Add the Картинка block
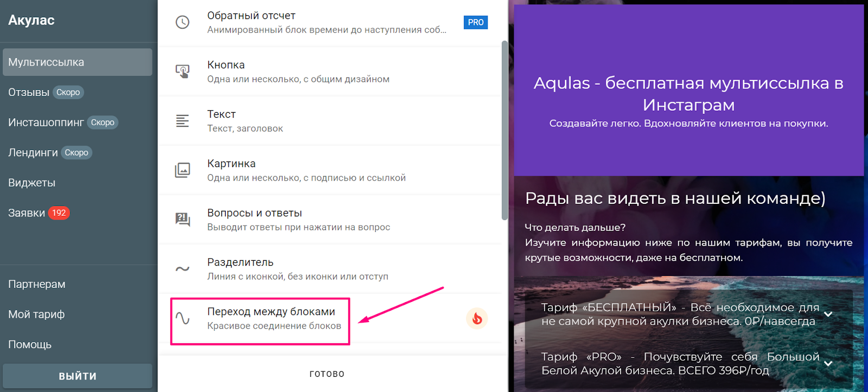Image resolution: width=868 pixels, height=392 pixels. pyautogui.click(x=329, y=170)
